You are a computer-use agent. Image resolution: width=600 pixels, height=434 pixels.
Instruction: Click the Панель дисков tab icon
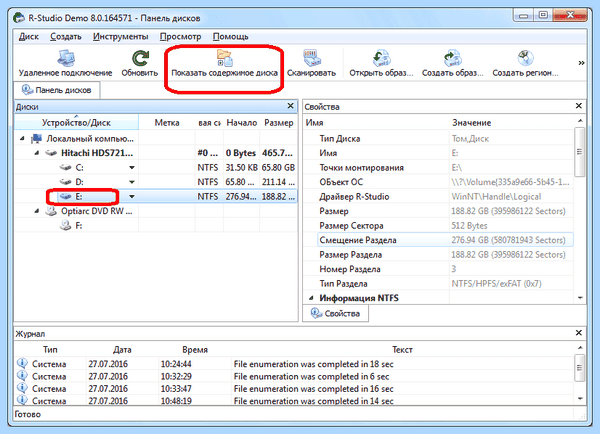click(x=27, y=90)
